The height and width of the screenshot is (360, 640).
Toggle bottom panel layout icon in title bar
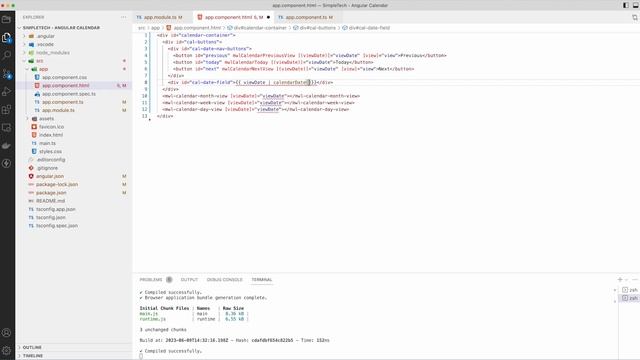pos(636,5)
